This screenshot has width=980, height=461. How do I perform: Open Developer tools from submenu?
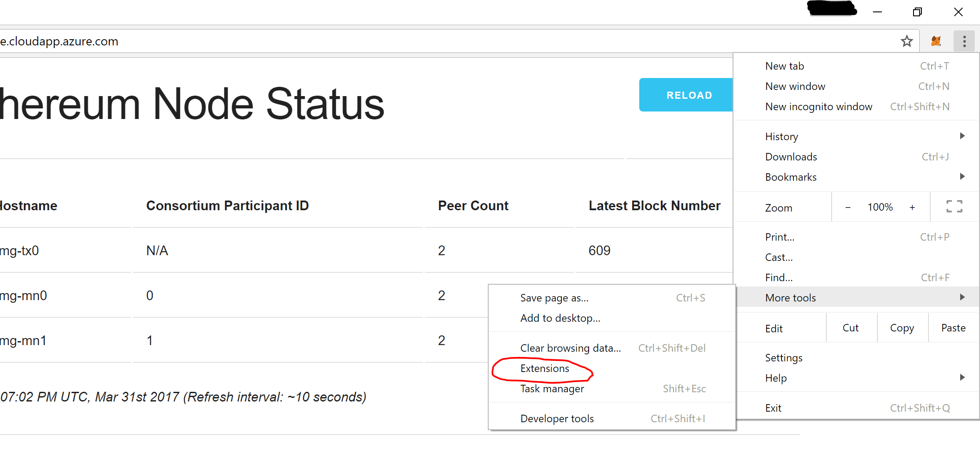(x=557, y=418)
